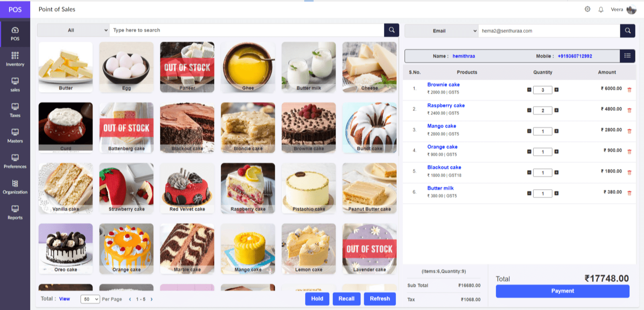Select the Marble cake product tile
644x310 pixels.
187,249
